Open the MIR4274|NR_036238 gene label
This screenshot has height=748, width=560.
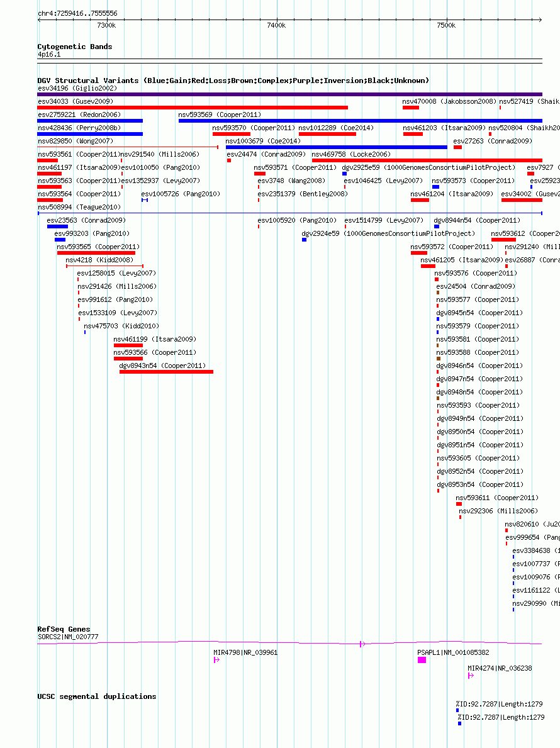pyautogui.click(x=500, y=669)
